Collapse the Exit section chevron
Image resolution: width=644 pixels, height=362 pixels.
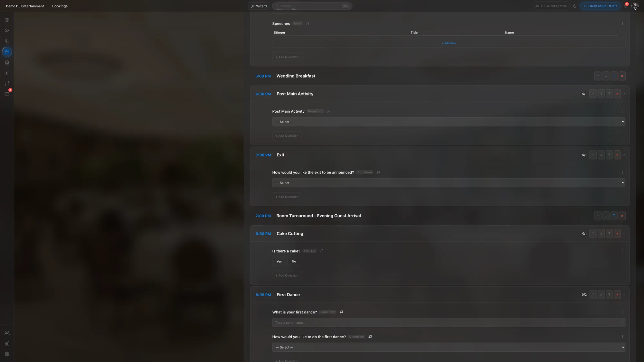(x=624, y=155)
